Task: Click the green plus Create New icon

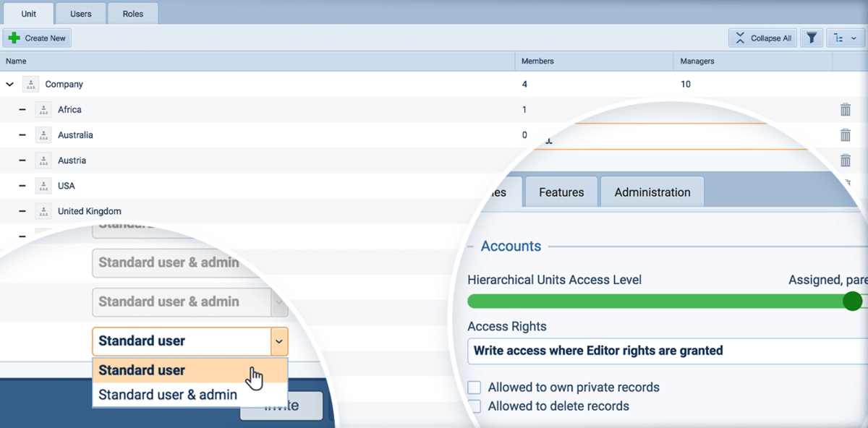Action: [x=14, y=37]
